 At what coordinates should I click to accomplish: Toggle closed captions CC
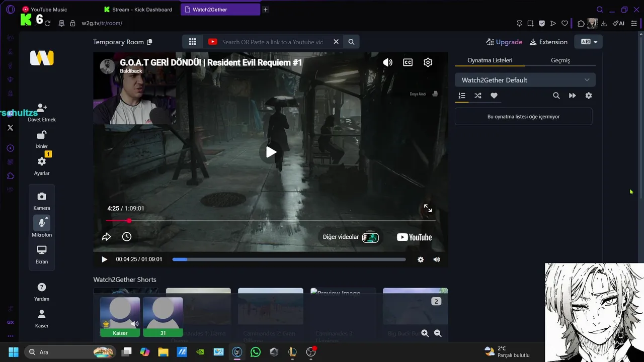[x=408, y=62]
